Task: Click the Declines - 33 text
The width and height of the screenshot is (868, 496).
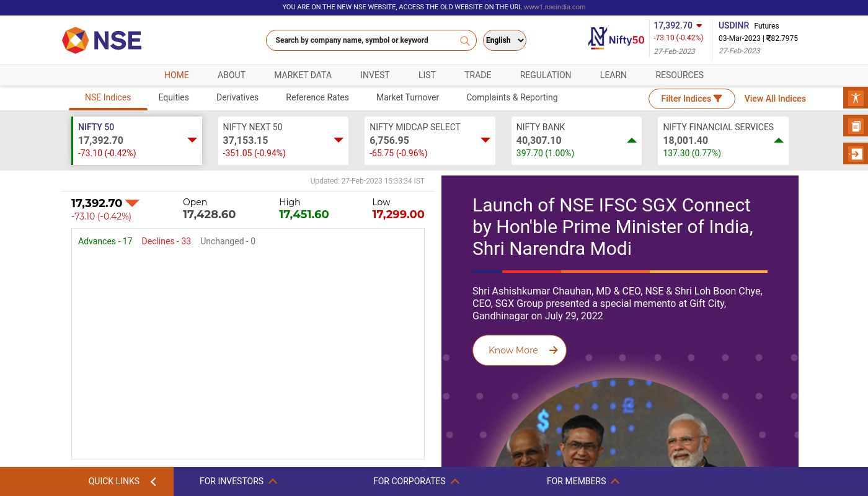Action: [166, 241]
